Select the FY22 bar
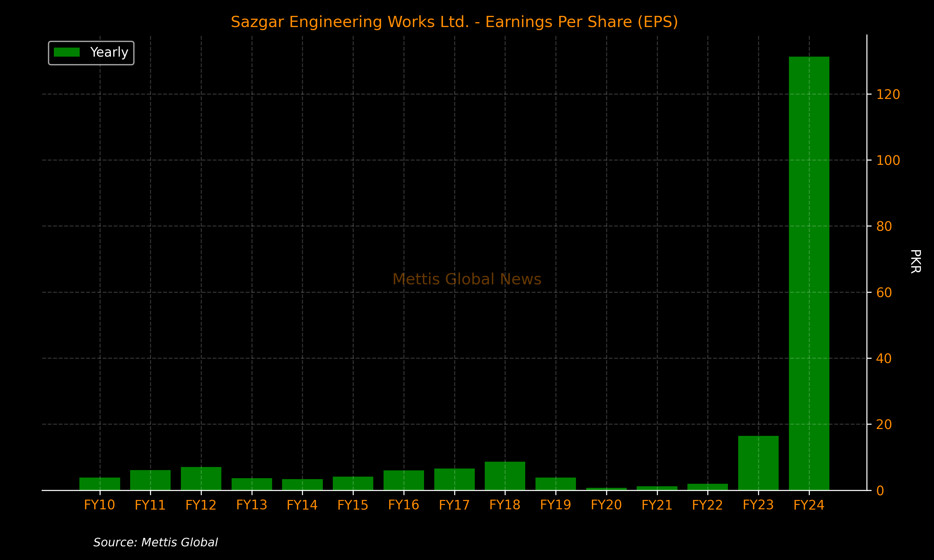Viewport: 934px width, 560px height. coord(707,487)
